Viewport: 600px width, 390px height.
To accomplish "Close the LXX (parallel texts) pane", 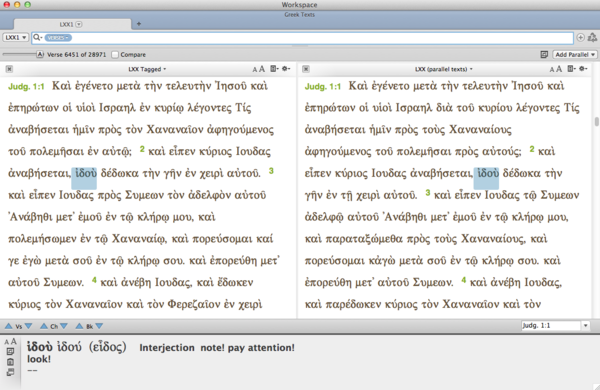I will coord(306,69).
